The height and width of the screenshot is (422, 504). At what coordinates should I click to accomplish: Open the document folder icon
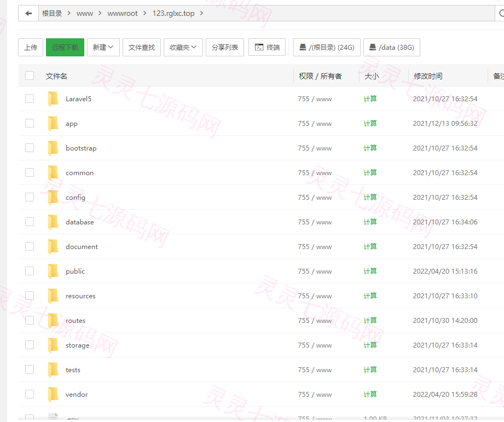tap(53, 246)
